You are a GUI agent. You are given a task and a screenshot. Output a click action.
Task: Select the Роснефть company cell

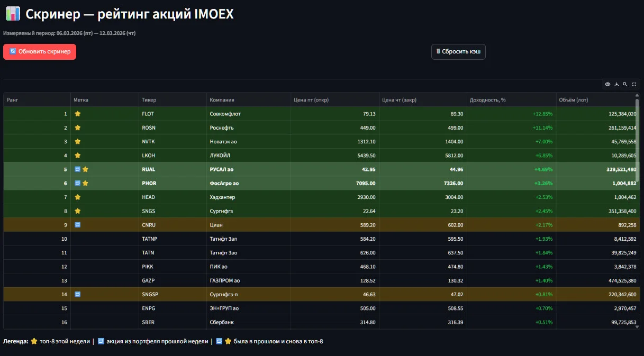248,127
